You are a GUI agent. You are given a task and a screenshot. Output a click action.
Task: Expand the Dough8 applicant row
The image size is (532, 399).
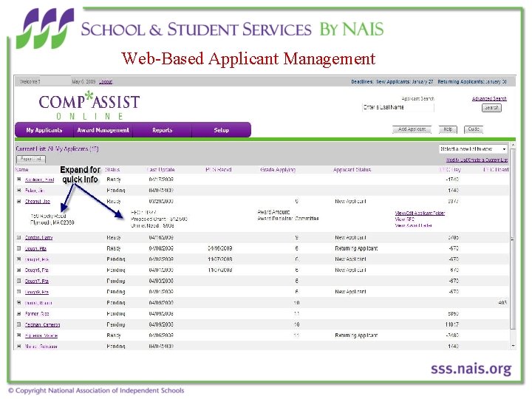point(19,292)
